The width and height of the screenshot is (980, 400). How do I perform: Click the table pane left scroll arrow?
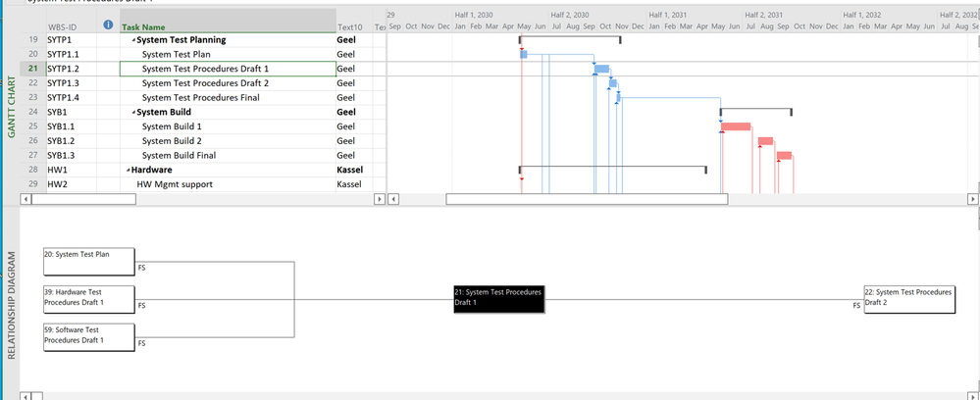tap(26, 199)
